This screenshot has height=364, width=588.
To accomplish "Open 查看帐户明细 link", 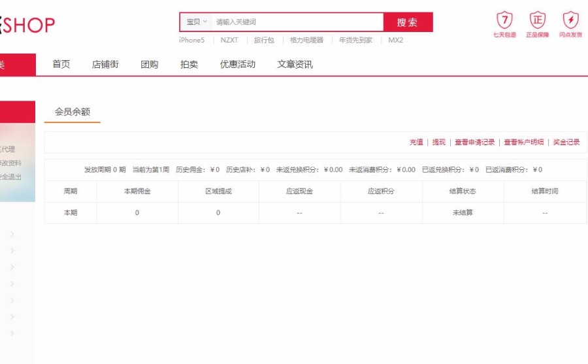I will (524, 142).
